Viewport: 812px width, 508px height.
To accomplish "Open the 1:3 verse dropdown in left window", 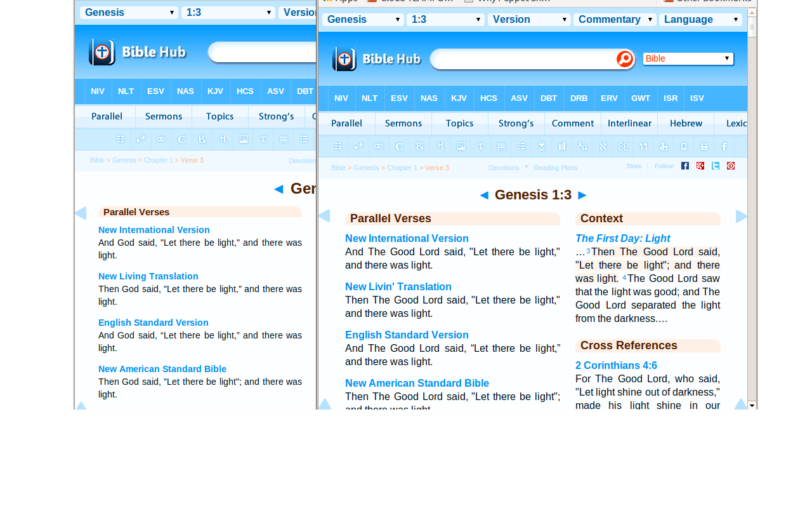I will (x=228, y=13).
